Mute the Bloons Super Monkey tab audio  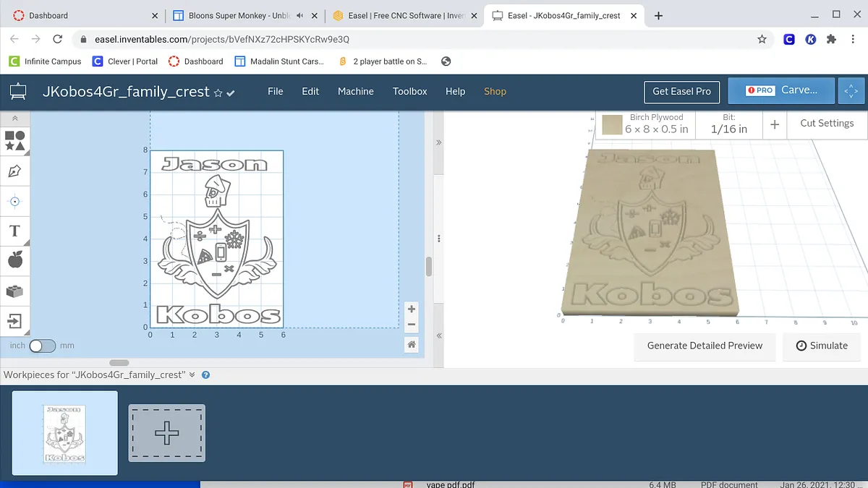[299, 15]
